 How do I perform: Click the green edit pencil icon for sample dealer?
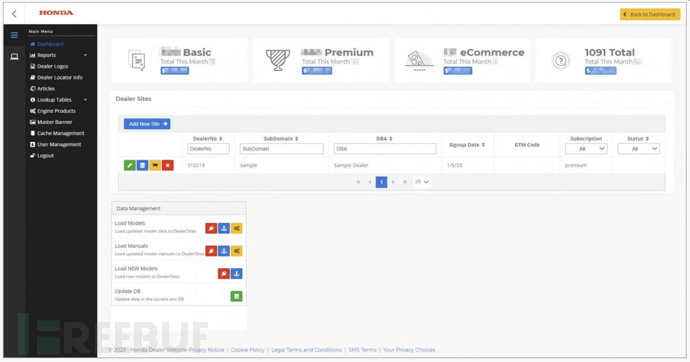click(x=129, y=165)
